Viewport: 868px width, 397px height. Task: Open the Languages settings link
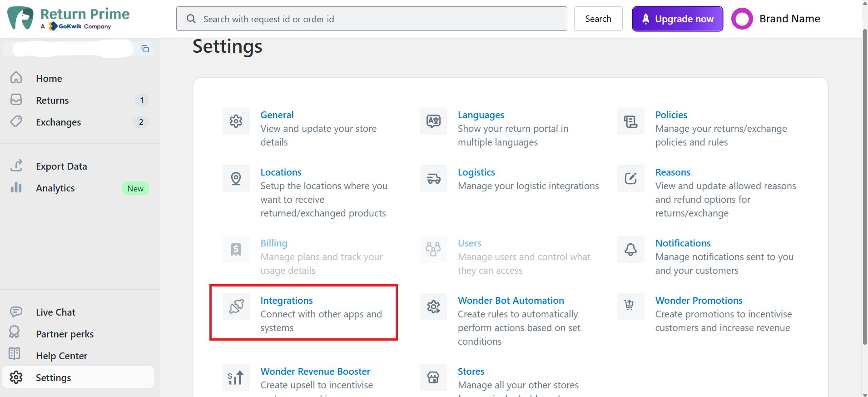point(481,115)
